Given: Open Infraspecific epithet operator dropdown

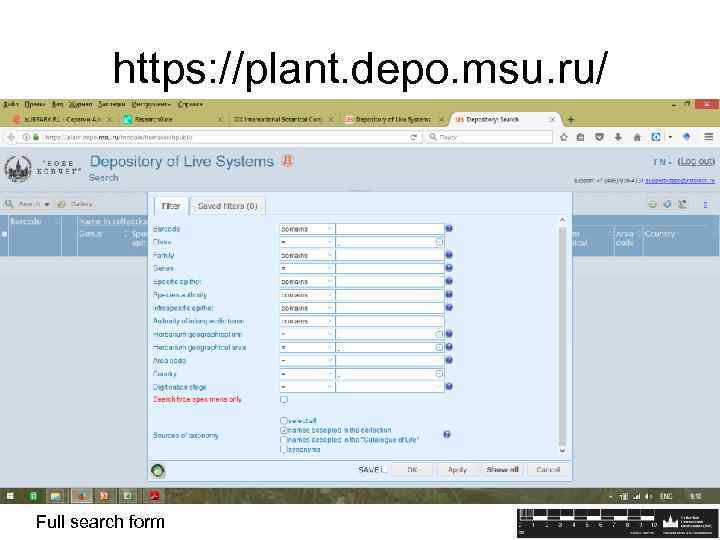Looking at the screenshot, I should pyautogui.click(x=307, y=308).
